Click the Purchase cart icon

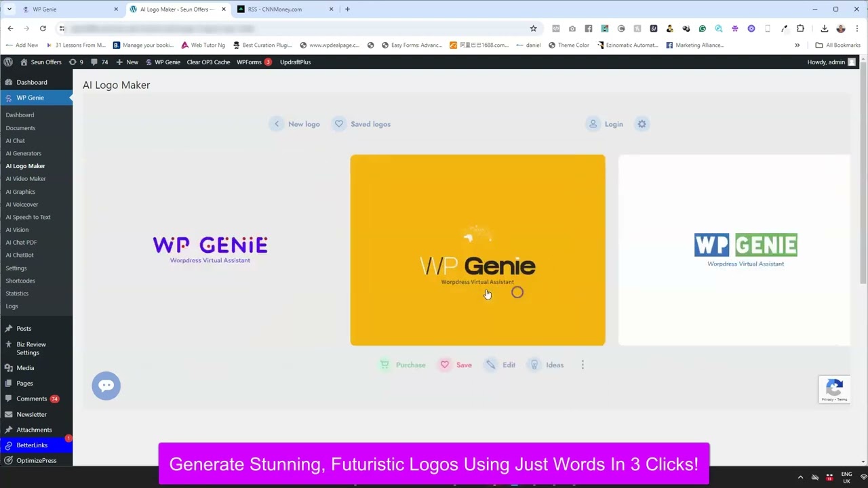pos(384,365)
